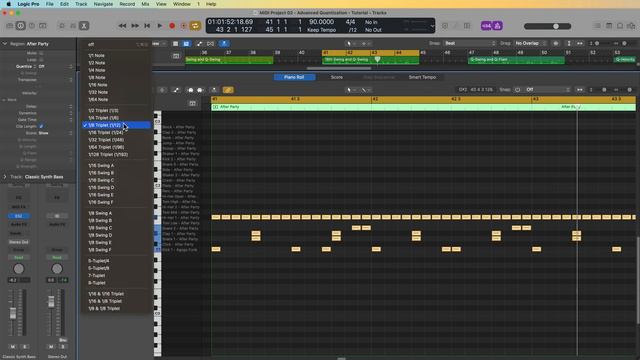Switch to the Score tab

coord(337,77)
